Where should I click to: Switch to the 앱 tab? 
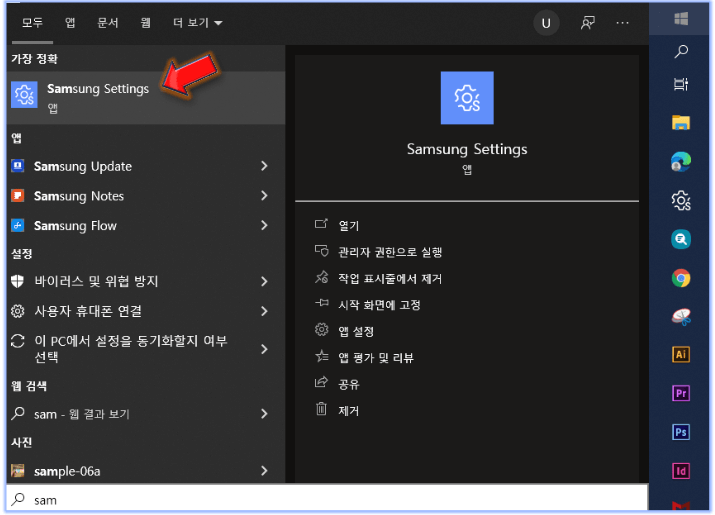coord(70,23)
